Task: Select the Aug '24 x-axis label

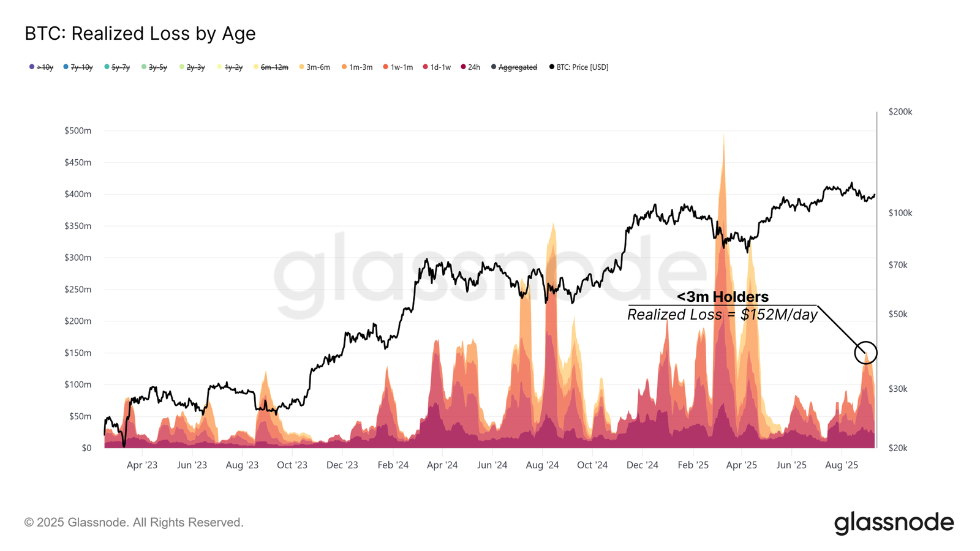Action: [542, 465]
